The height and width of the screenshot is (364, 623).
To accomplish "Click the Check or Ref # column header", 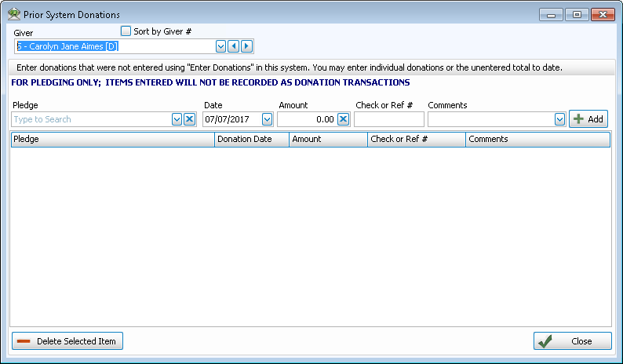I will tap(416, 139).
